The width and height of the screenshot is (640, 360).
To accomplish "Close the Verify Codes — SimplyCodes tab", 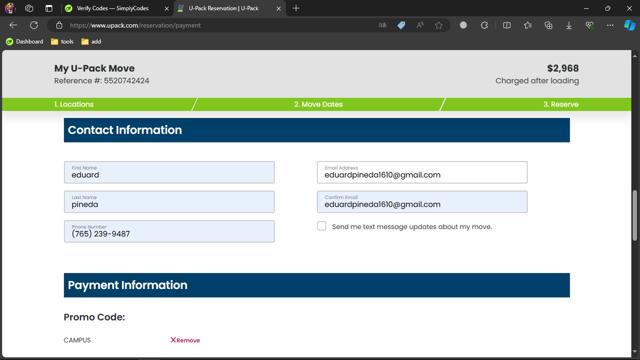I will click(167, 9).
